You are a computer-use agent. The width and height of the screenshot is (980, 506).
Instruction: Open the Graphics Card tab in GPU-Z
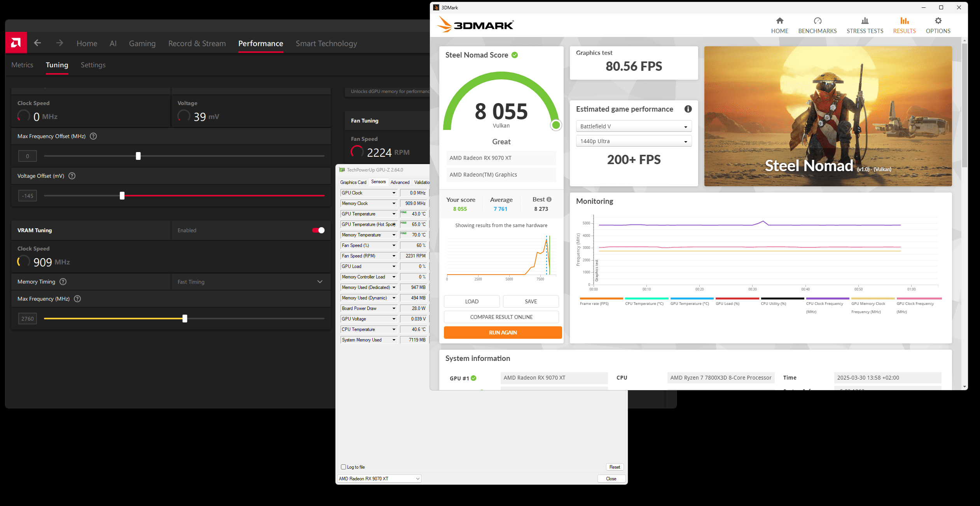353,182
